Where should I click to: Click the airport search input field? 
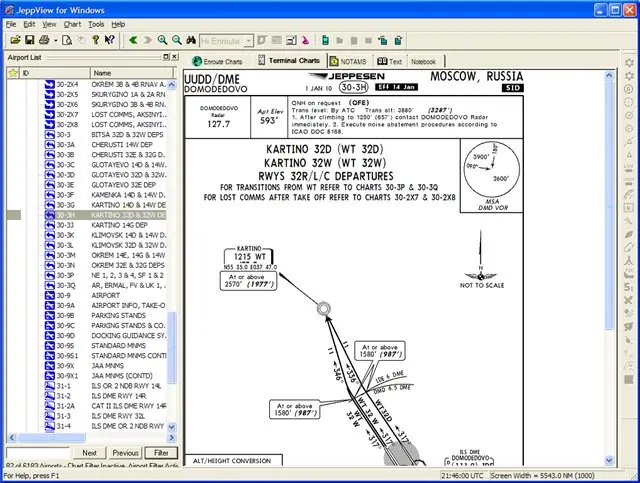tap(38, 453)
